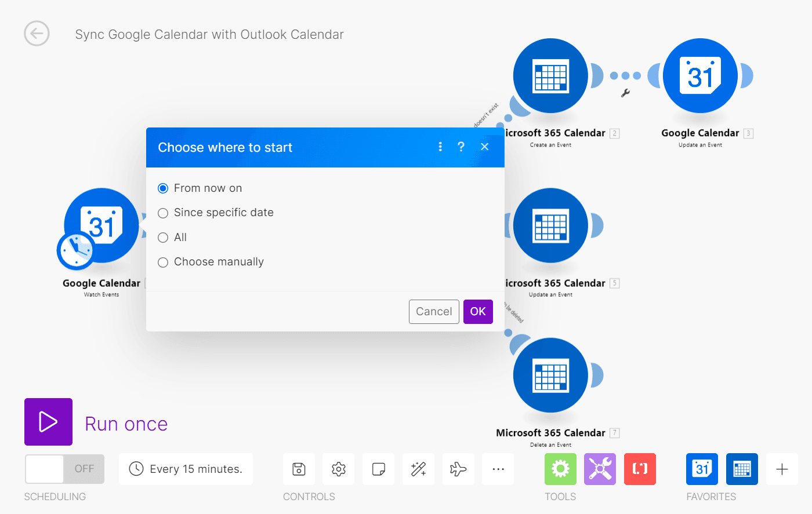Open the red Text parser icon
Image resolution: width=812 pixels, height=514 pixels.
(x=640, y=469)
